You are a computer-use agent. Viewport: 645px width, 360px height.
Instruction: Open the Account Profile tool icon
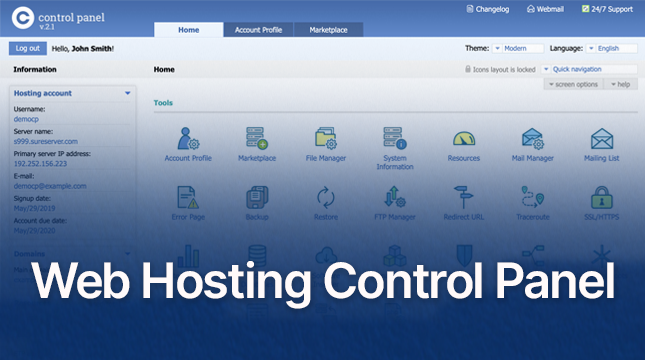[x=188, y=139]
